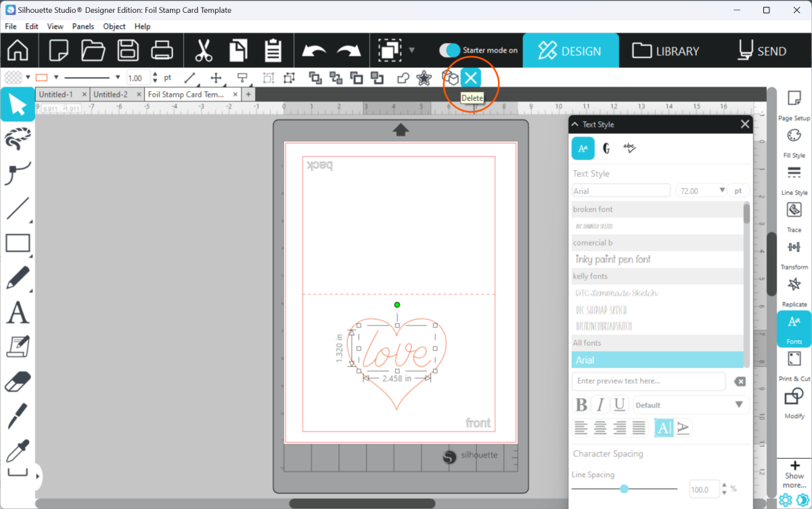Copy the selection in top toolbar
The height and width of the screenshot is (509, 812).
[238, 51]
